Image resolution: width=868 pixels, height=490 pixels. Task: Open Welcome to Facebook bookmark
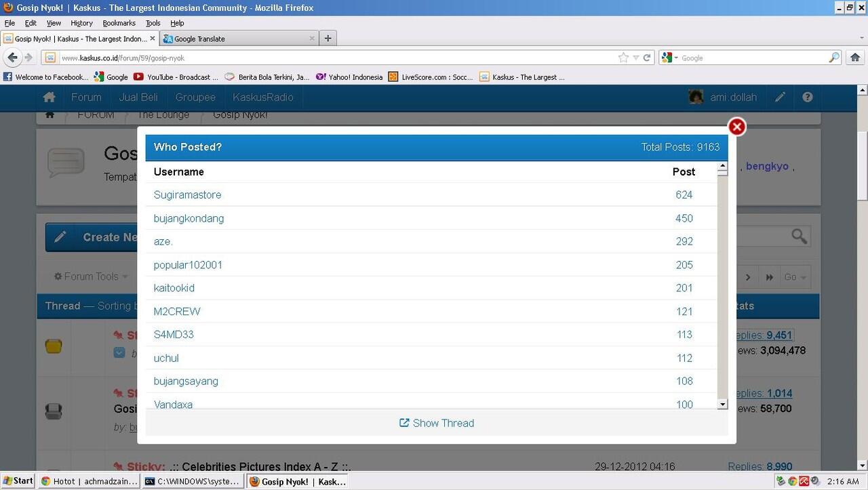[45, 77]
